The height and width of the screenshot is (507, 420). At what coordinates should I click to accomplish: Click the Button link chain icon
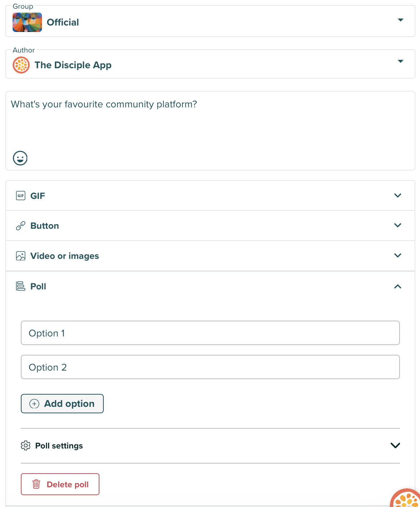[20, 225]
